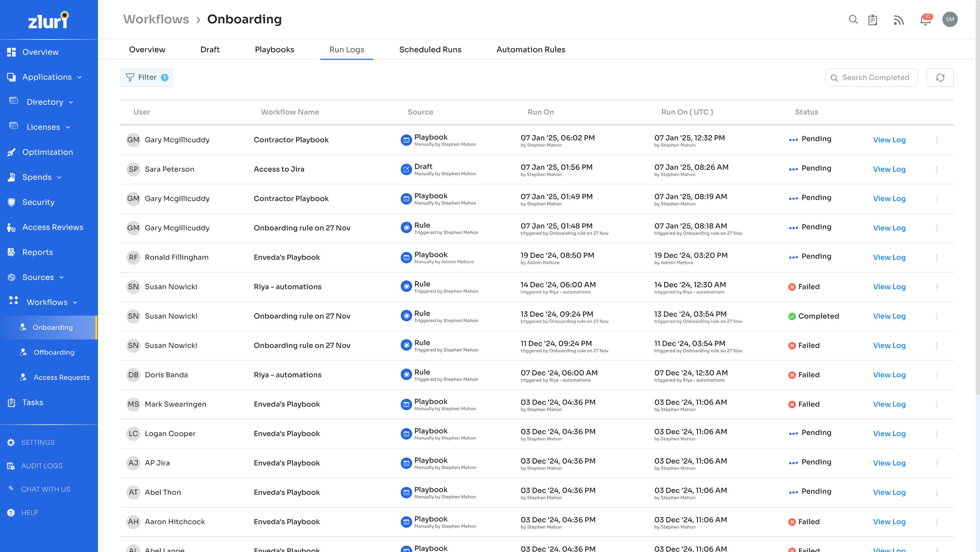Click the Settings gear in sidebar
The image size is (980, 552).
pyautogui.click(x=11, y=442)
